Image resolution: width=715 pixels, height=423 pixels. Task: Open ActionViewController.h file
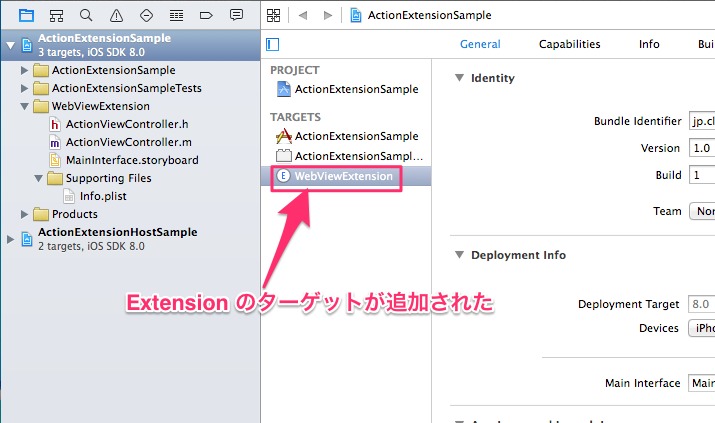tap(127, 124)
